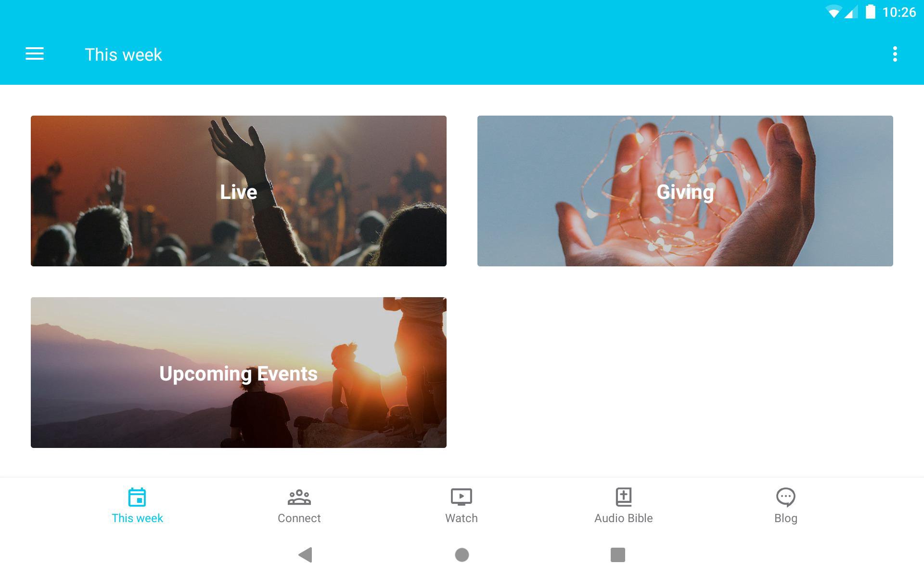Tap the Android home circle button
Image resolution: width=924 pixels, height=578 pixels.
(x=462, y=555)
